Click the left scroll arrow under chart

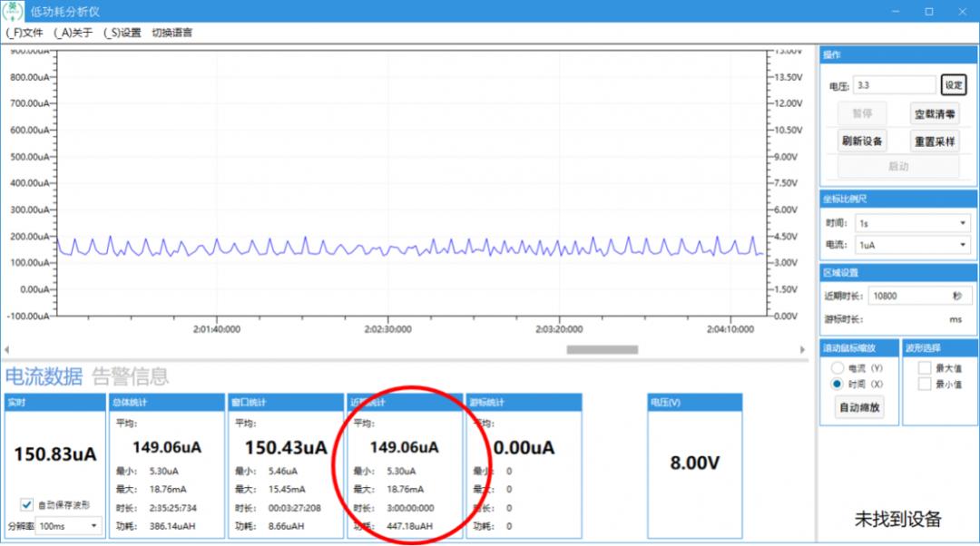pos(6,349)
